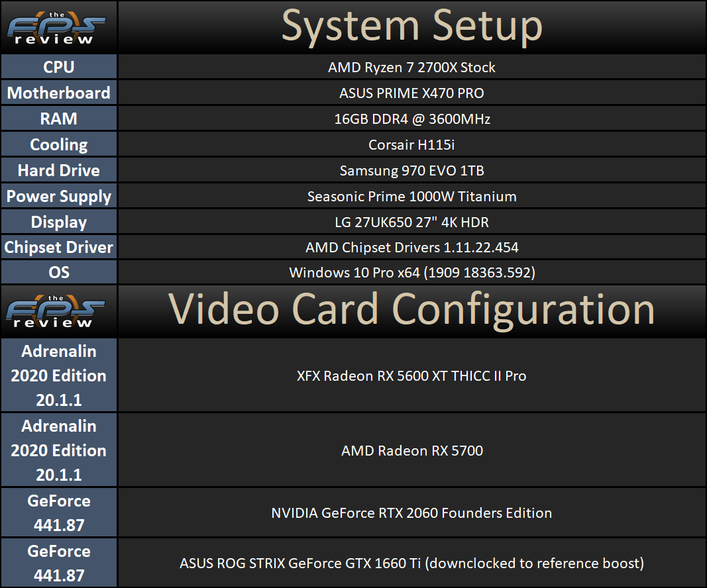Select 'AMD Ryzen 7 2700X Stock' cell

(x=411, y=67)
